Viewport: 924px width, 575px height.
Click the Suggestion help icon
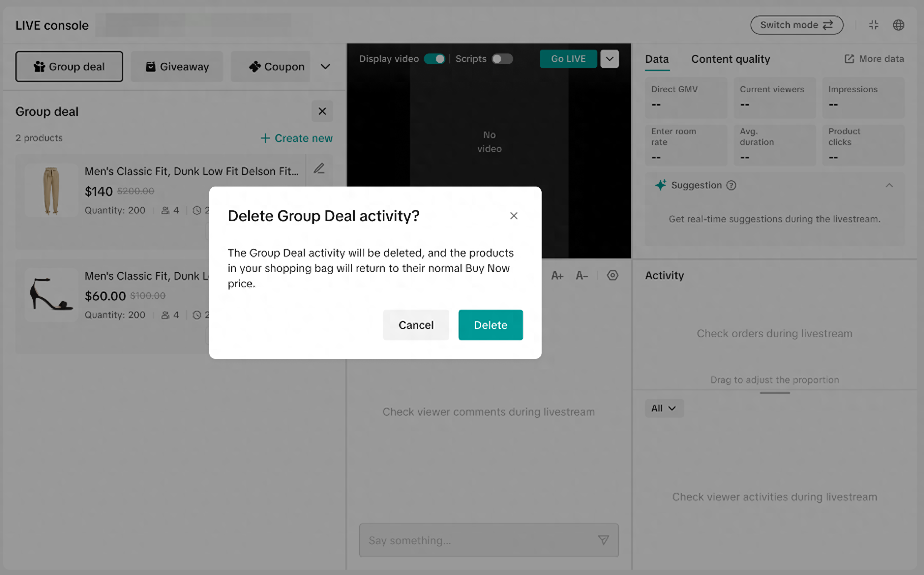pos(731,185)
